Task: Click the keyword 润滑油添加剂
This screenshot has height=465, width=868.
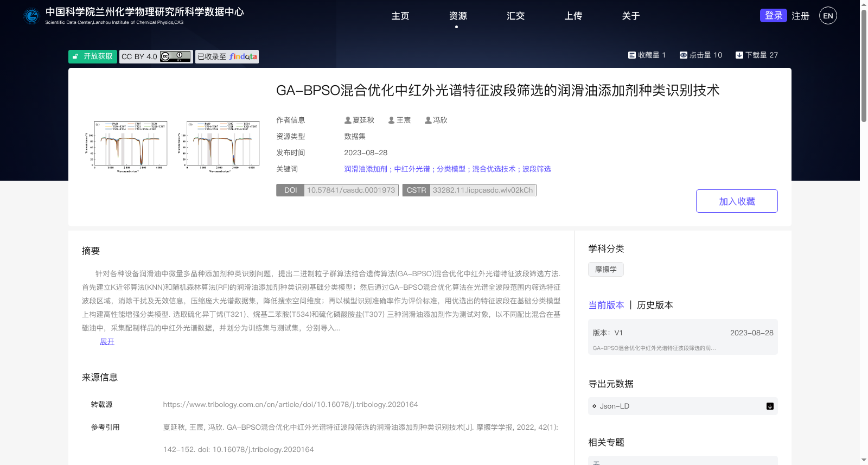Action: click(x=366, y=169)
